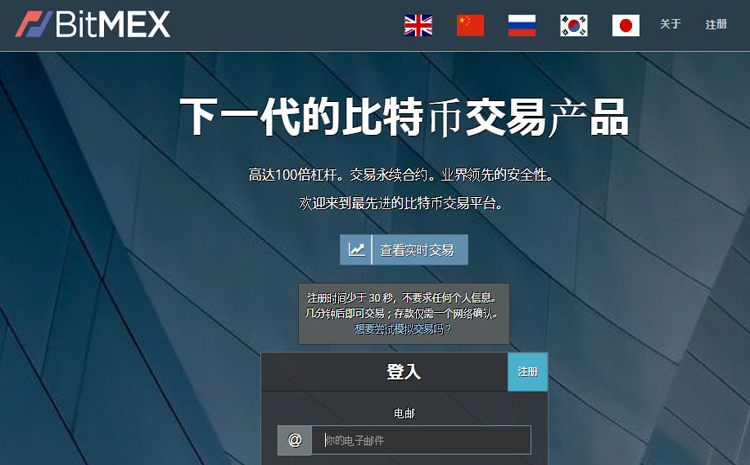Click the chart icon on live trading button

(x=356, y=250)
